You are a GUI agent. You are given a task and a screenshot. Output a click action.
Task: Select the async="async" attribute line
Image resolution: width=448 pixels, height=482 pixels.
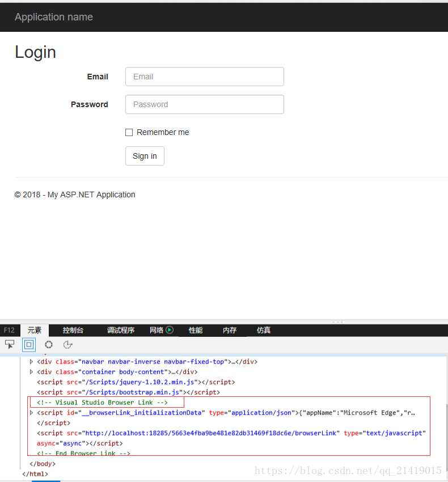point(79,443)
